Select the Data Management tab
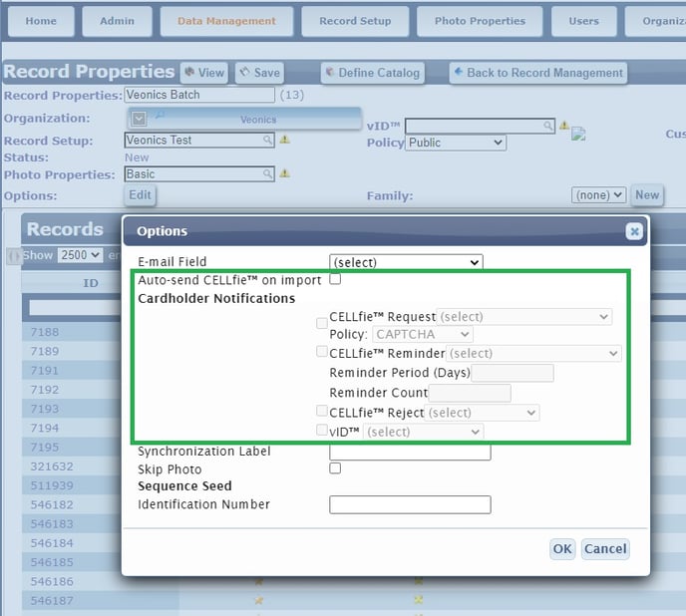This screenshot has height=616, width=686. [x=226, y=21]
